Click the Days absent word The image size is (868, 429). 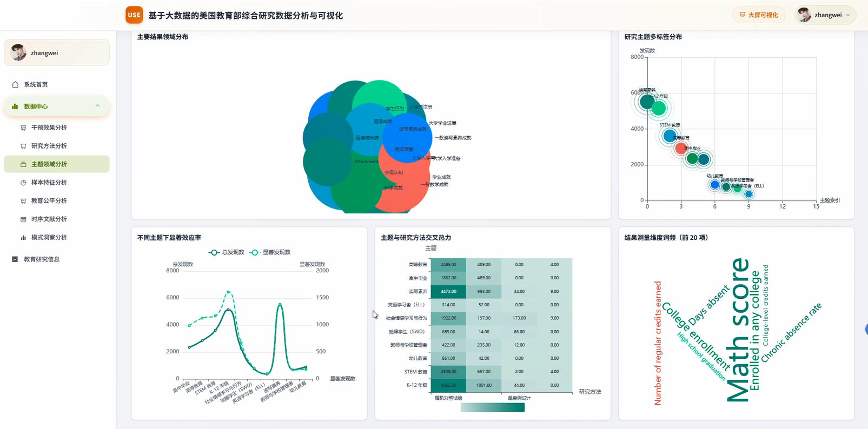click(x=710, y=306)
